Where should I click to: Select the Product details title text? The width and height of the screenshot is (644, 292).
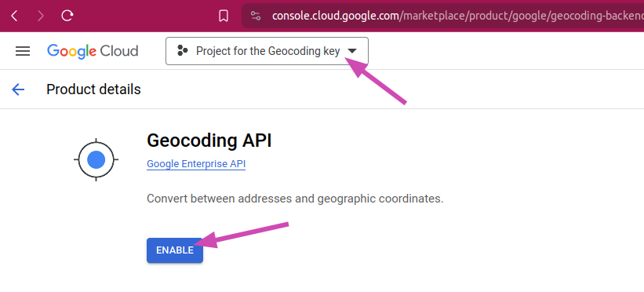93,89
